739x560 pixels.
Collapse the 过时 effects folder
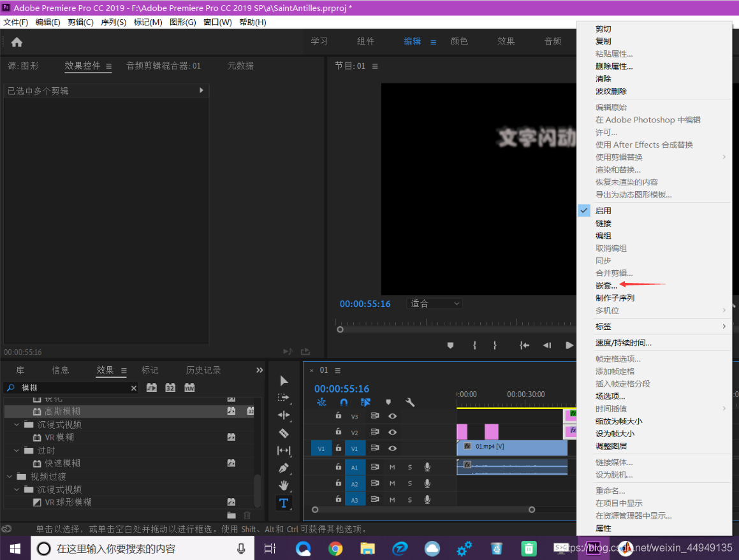pyautogui.click(x=17, y=450)
